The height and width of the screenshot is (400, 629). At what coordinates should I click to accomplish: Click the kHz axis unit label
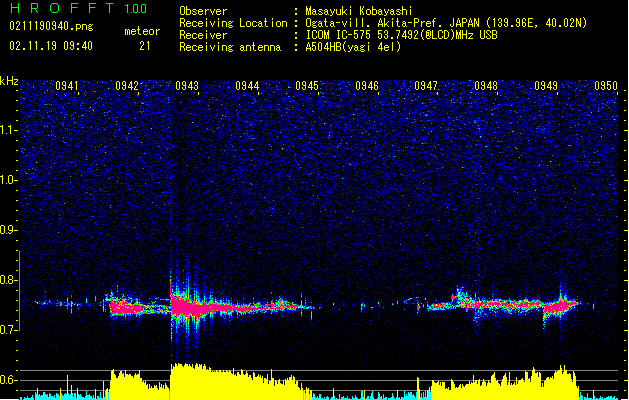(x=9, y=81)
